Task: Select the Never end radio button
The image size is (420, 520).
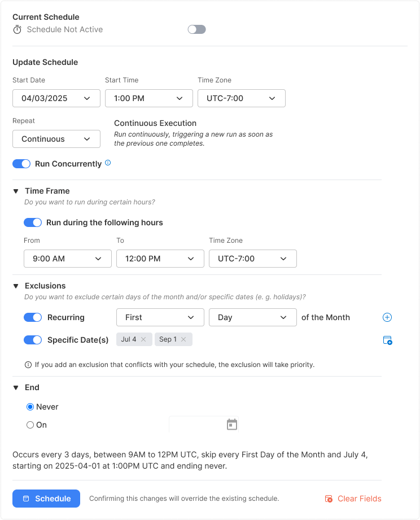Action: (30, 407)
